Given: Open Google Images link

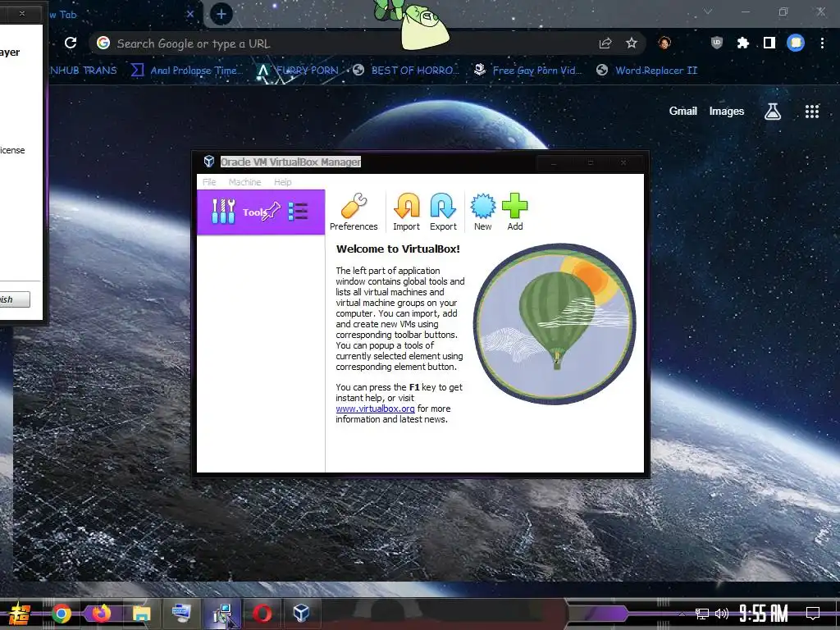Looking at the screenshot, I should (727, 111).
